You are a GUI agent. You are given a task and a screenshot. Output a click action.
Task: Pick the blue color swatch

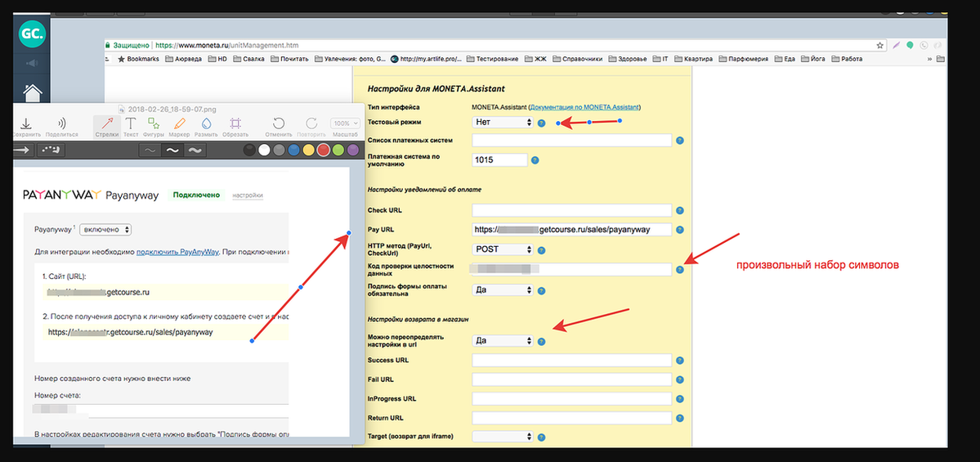(x=293, y=150)
